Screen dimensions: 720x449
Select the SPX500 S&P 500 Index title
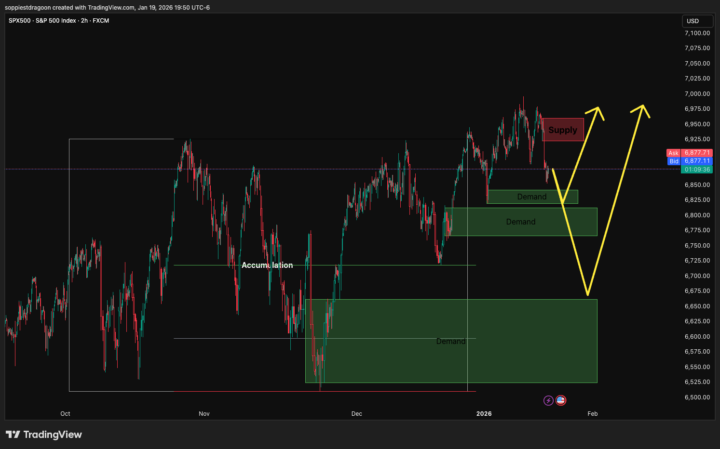(59, 21)
